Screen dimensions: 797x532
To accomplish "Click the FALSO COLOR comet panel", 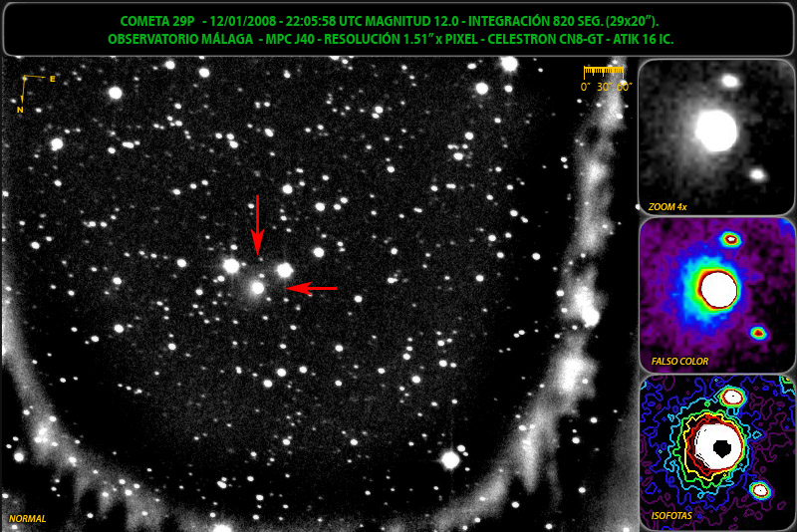I will pos(715,295).
